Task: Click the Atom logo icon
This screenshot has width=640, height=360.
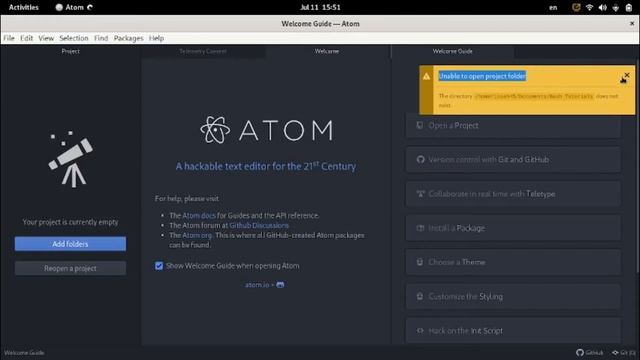Action: pyautogui.click(x=215, y=130)
